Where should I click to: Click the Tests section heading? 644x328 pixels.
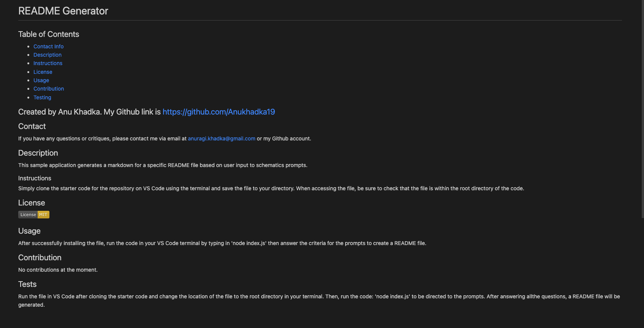click(x=27, y=284)
